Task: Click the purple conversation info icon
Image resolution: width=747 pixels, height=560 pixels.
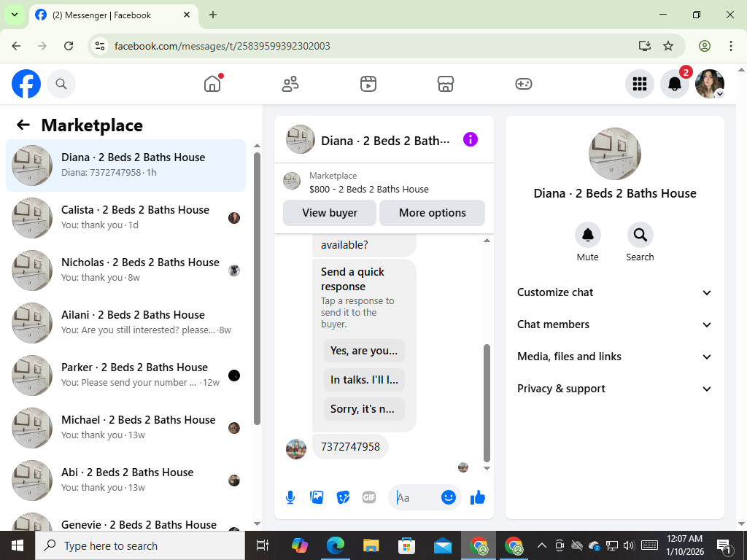Action: click(471, 139)
